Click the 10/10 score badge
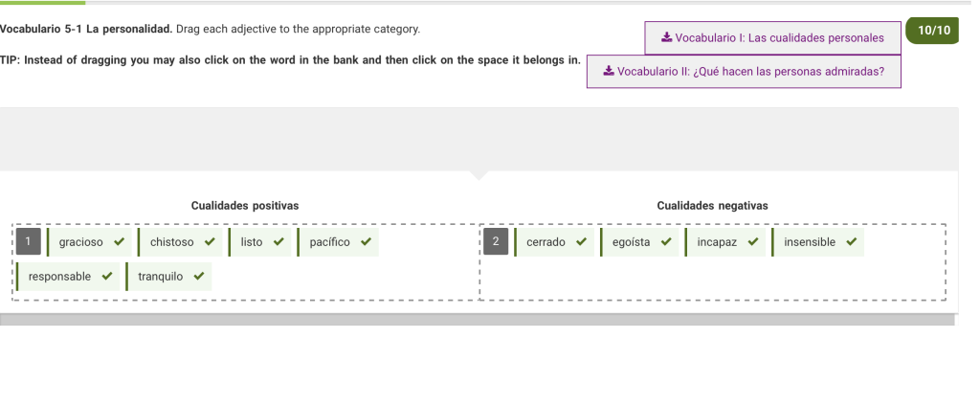The image size is (980, 405). point(932,30)
